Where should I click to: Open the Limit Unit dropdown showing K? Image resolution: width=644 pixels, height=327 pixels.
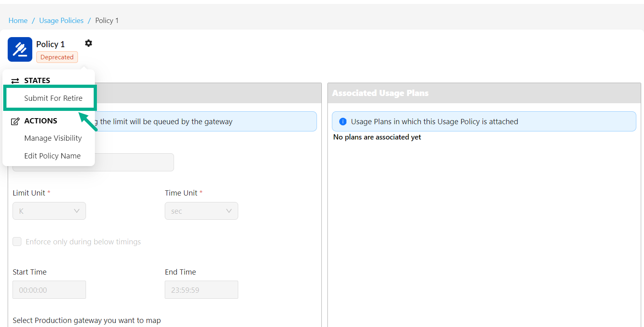click(x=49, y=211)
